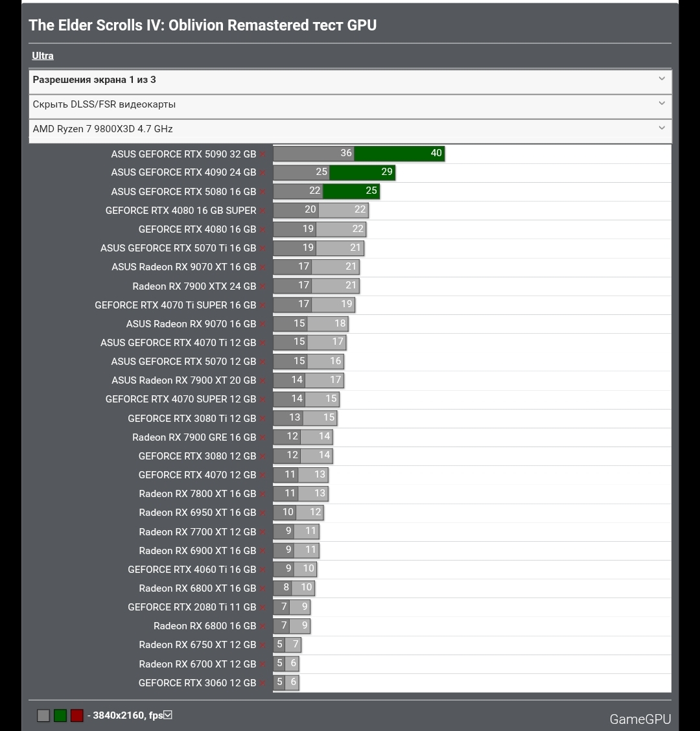The image size is (700, 731).
Task: Remove Radeon RX 7700 XT 12 GB via red X
Action: pyautogui.click(x=262, y=532)
